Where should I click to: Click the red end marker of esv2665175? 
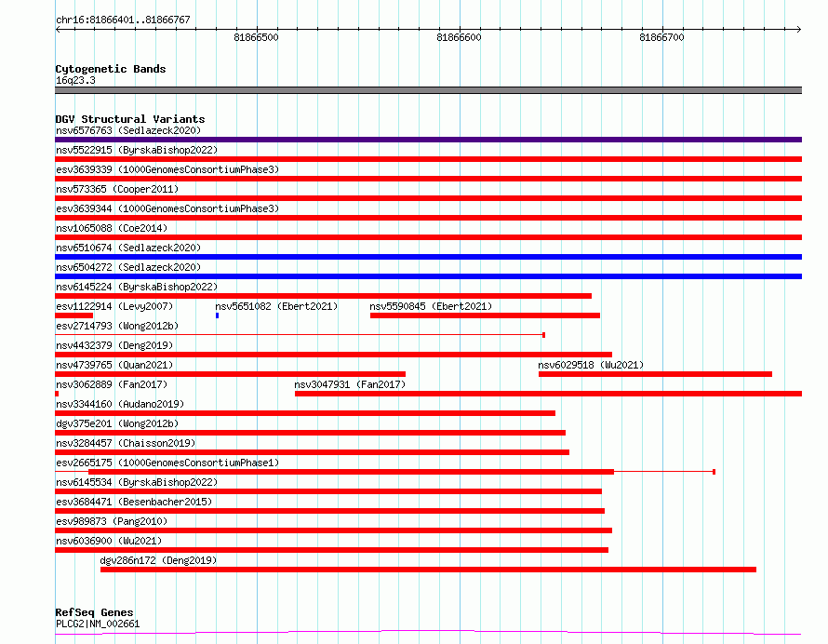(714, 472)
